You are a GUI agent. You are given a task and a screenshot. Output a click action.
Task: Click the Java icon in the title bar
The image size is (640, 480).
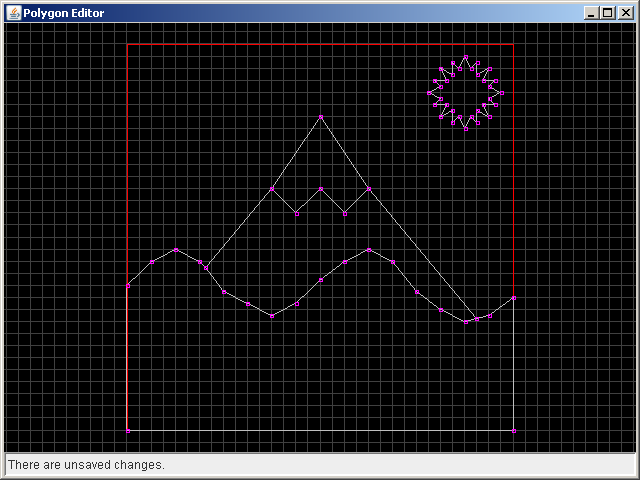click(x=14, y=13)
